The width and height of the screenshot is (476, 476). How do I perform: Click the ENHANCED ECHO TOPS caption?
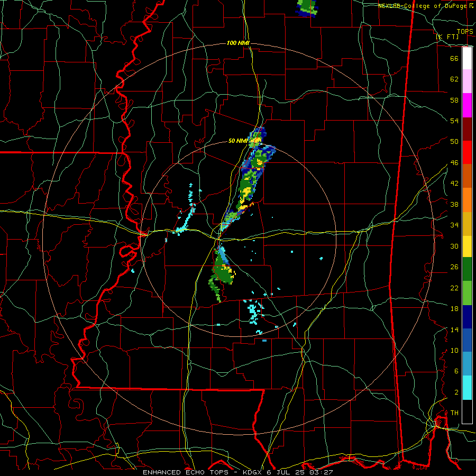coord(185,472)
